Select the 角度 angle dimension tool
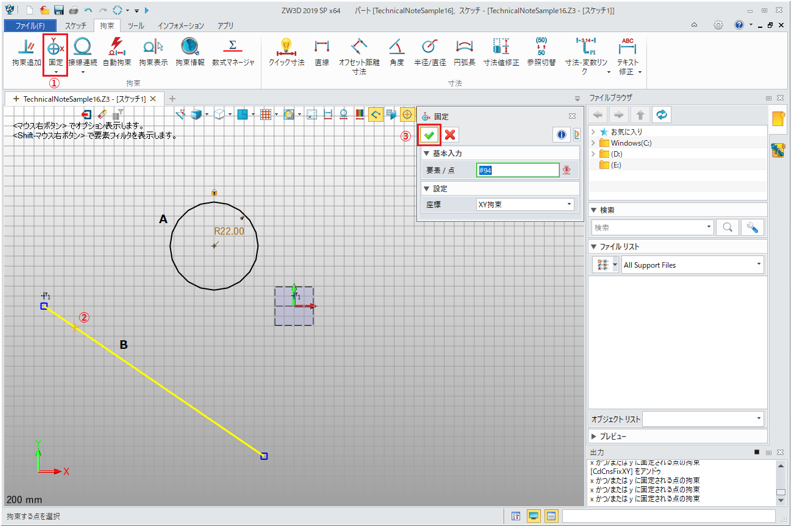Viewport: 791px width, 526px height. pos(397,52)
